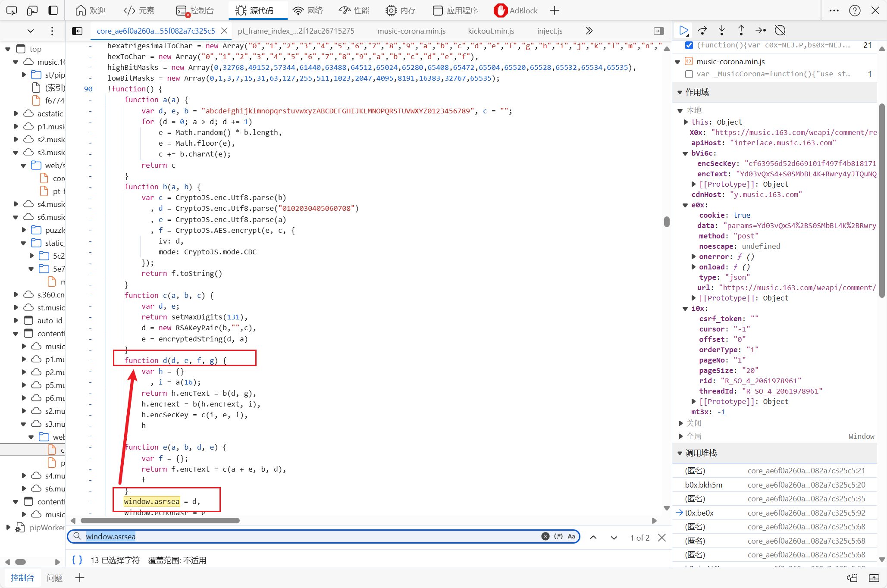887x588 pixels.
Task: Select t0x.be0x call stack frame
Action: 775,513
